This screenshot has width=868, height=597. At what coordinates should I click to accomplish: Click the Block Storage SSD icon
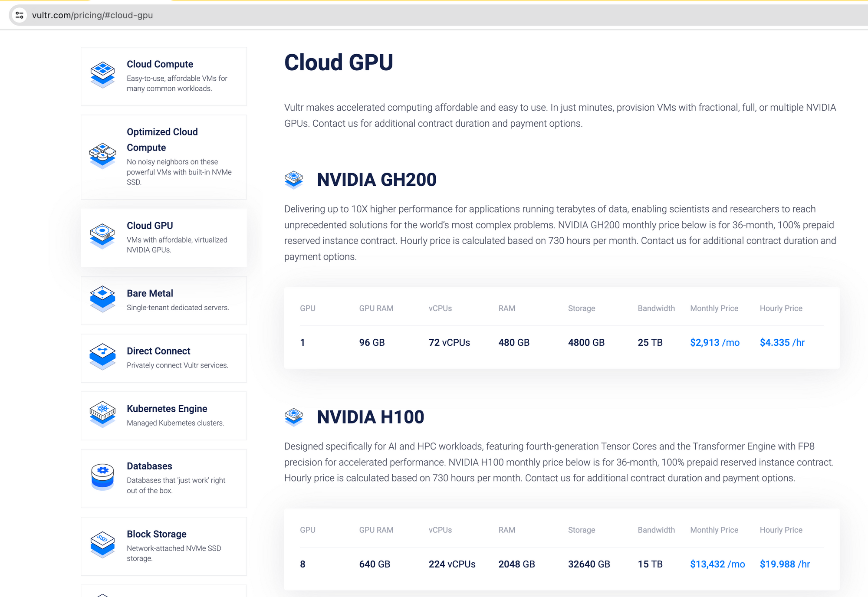102,544
